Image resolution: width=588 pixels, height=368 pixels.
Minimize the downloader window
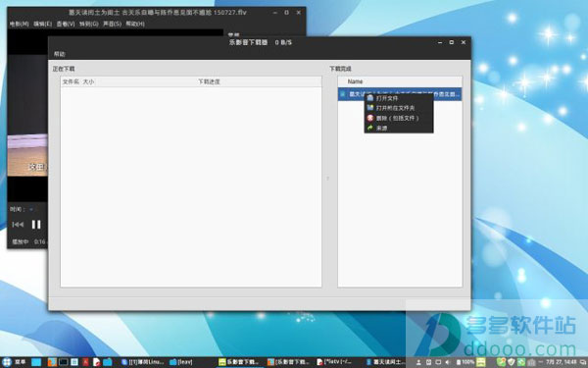coord(439,42)
